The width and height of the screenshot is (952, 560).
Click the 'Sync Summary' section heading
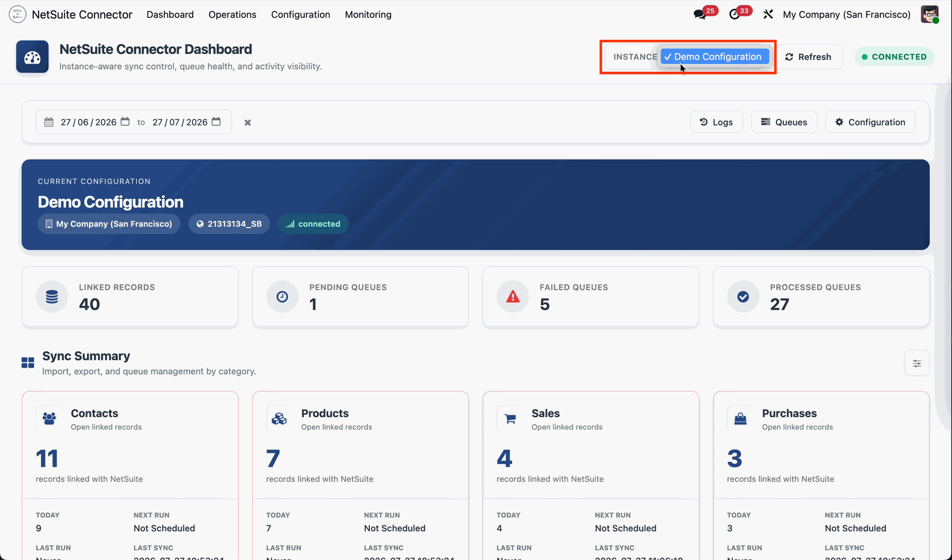[86, 356]
